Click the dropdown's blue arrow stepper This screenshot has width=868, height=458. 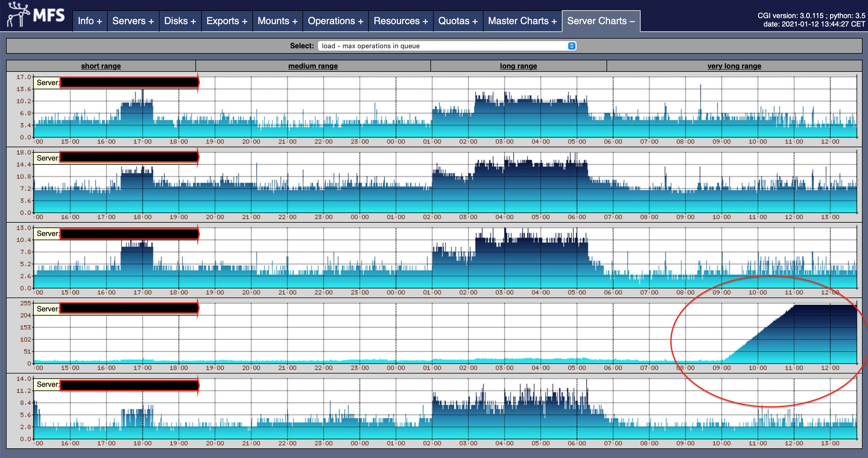(572, 46)
